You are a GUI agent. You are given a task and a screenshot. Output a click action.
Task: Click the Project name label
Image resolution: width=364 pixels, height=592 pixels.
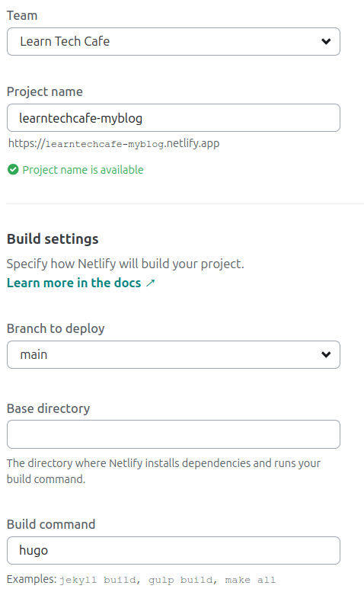click(x=45, y=91)
